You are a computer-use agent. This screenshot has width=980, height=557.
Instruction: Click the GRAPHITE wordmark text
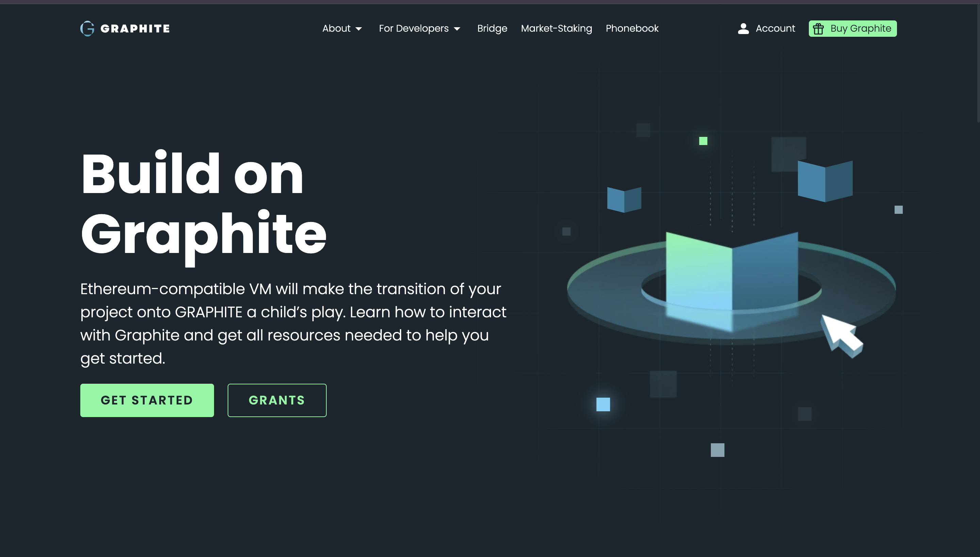[135, 28]
